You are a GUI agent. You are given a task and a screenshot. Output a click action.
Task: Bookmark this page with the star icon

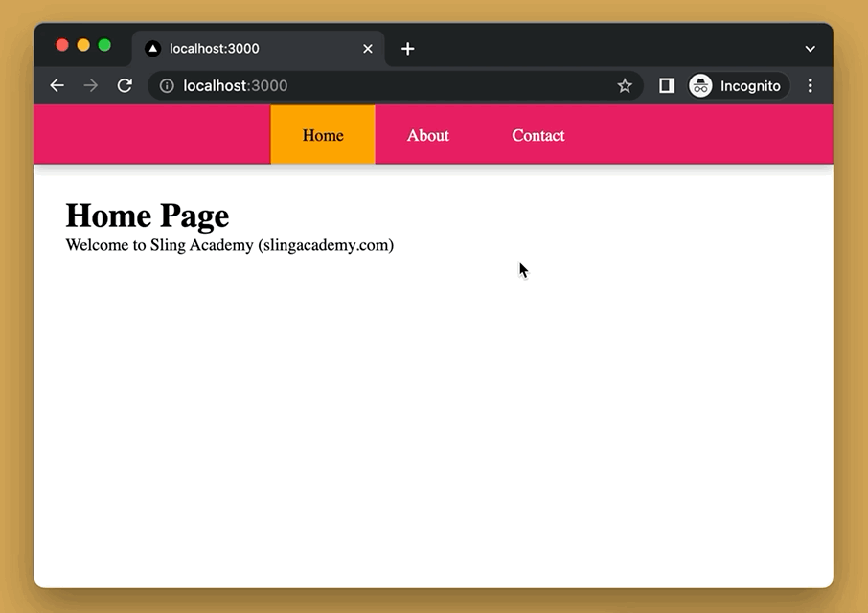coord(625,86)
